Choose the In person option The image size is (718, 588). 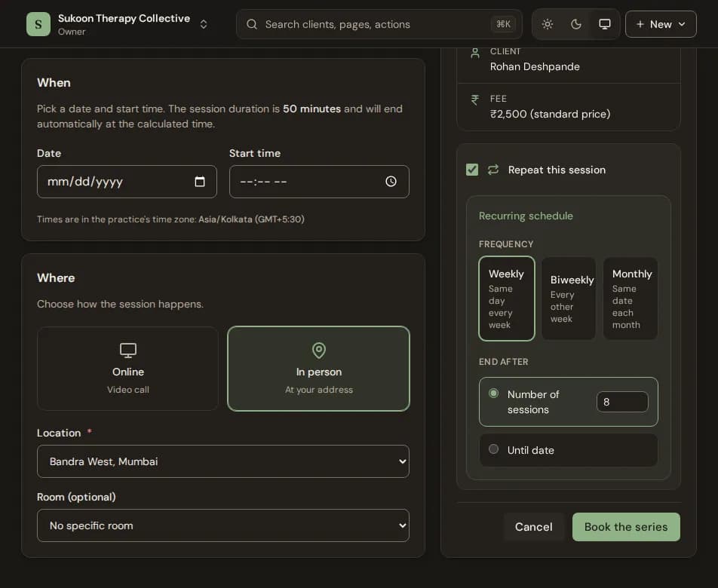click(x=319, y=369)
